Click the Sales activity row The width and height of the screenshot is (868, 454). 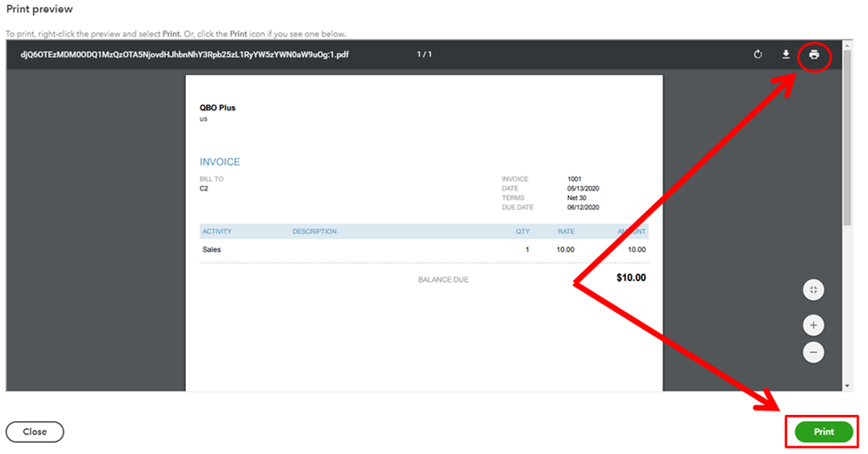pos(424,250)
